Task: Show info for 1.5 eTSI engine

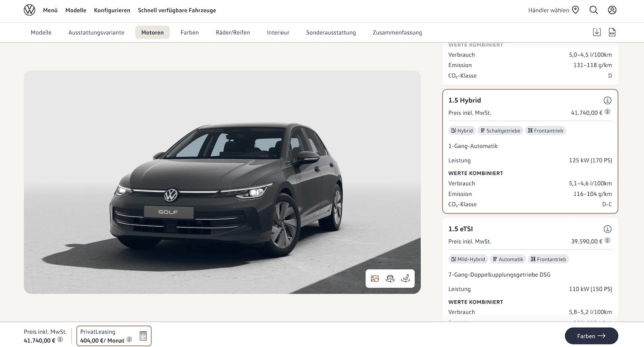Action: coord(607,229)
